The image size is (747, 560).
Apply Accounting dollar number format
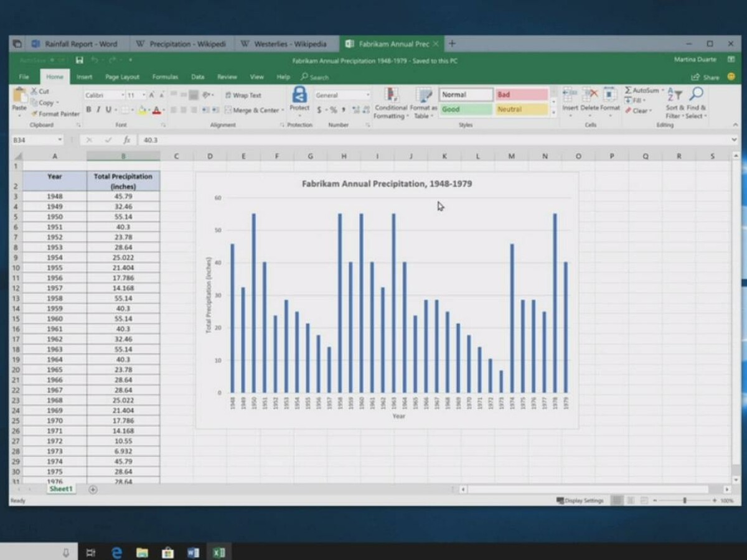(x=319, y=110)
